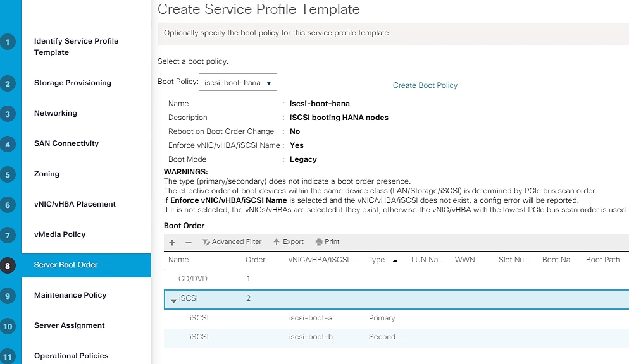Viewport: 629px width, 364px height.
Task: Select the iscsi-boot-b secondary row
Action: (310, 337)
